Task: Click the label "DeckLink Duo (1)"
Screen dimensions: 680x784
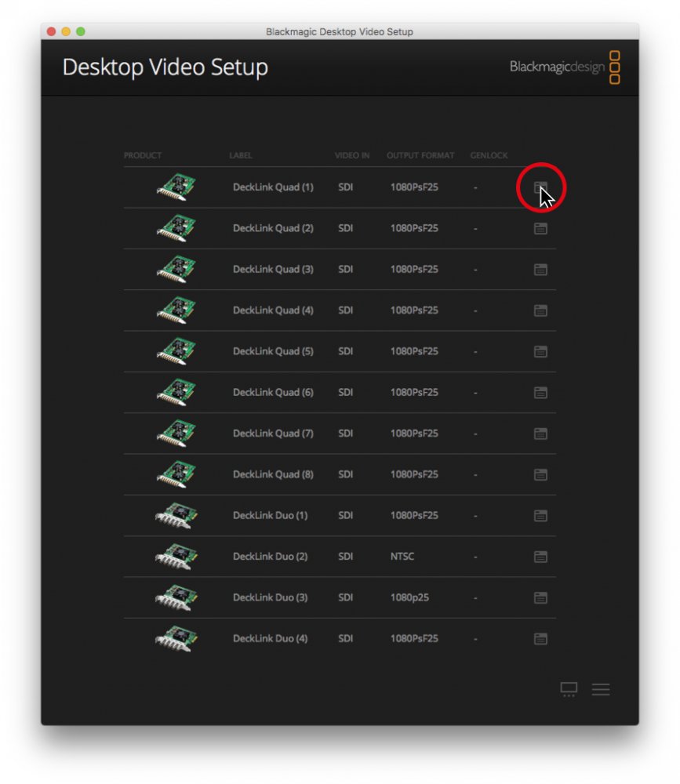Action: [271, 515]
